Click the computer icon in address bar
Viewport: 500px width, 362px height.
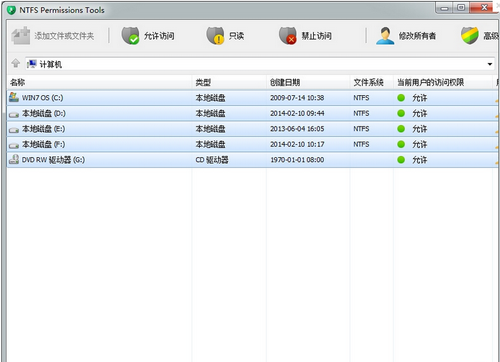[x=32, y=64]
